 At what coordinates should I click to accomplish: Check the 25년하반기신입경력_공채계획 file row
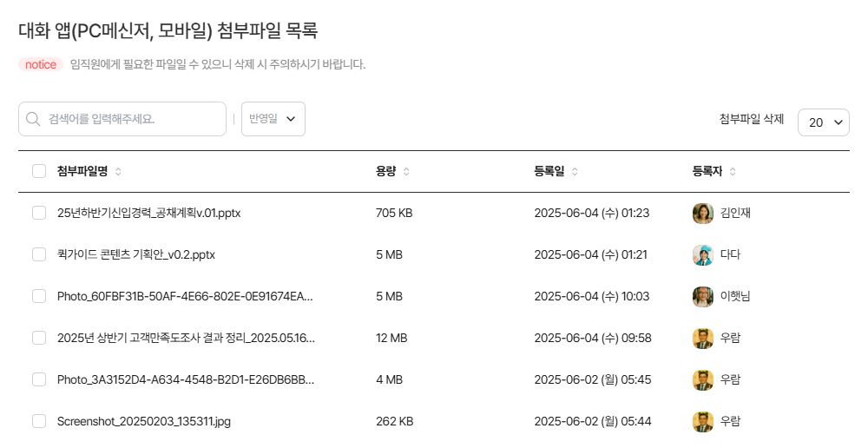point(39,213)
